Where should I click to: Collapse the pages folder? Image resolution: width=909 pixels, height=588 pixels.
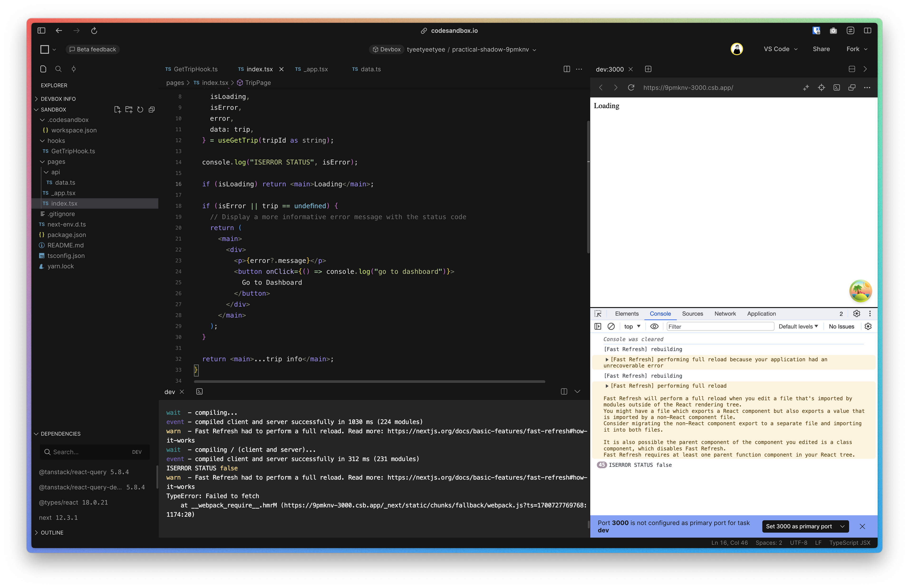click(x=56, y=162)
